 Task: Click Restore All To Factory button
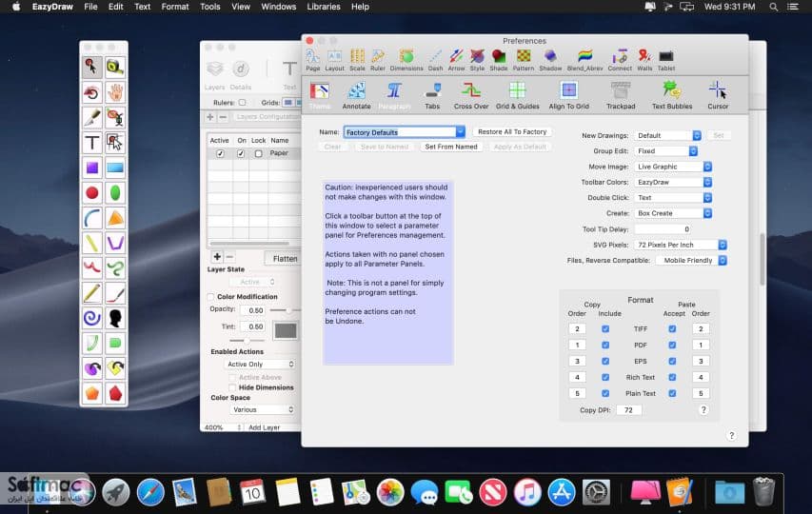[x=512, y=132]
